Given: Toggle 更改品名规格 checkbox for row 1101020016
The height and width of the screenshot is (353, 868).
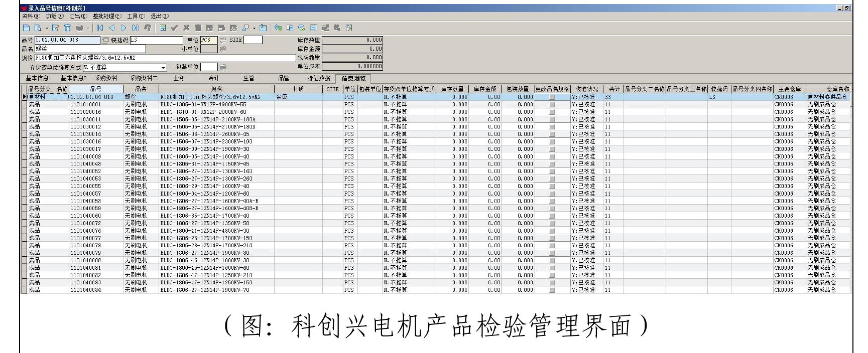Looking at the screenshot, I should pyautogui.click(x=552, y=112).
